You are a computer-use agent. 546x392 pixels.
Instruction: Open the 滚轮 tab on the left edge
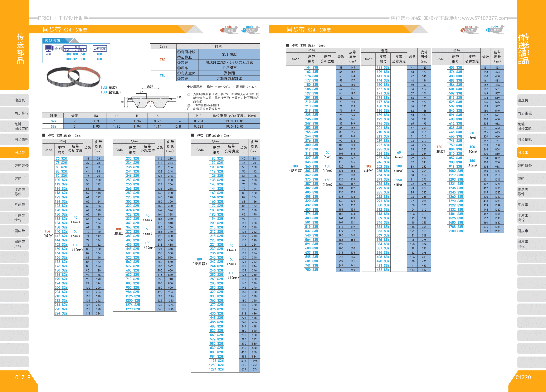point(15,179)
